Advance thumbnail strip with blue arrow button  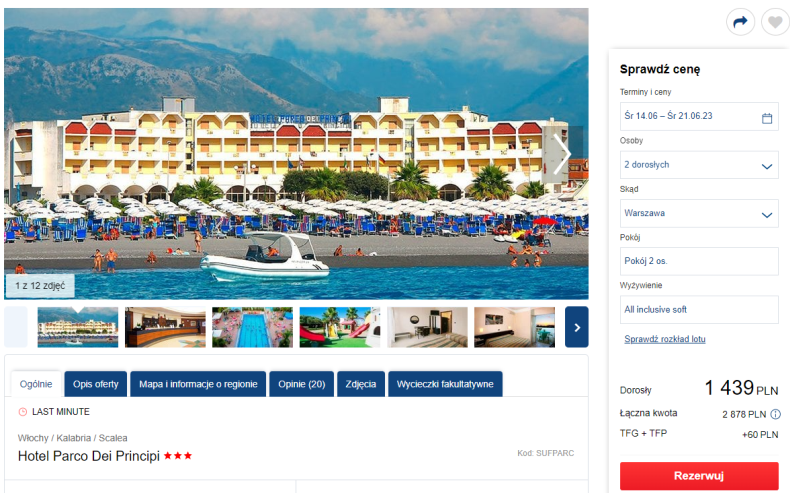[x=577, y=327]
